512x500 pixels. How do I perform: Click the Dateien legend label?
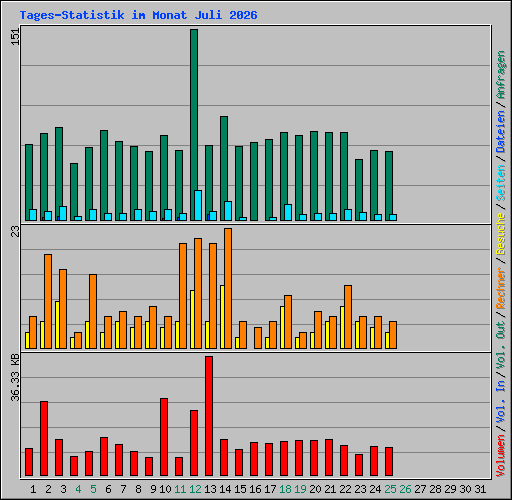point(501,131)
